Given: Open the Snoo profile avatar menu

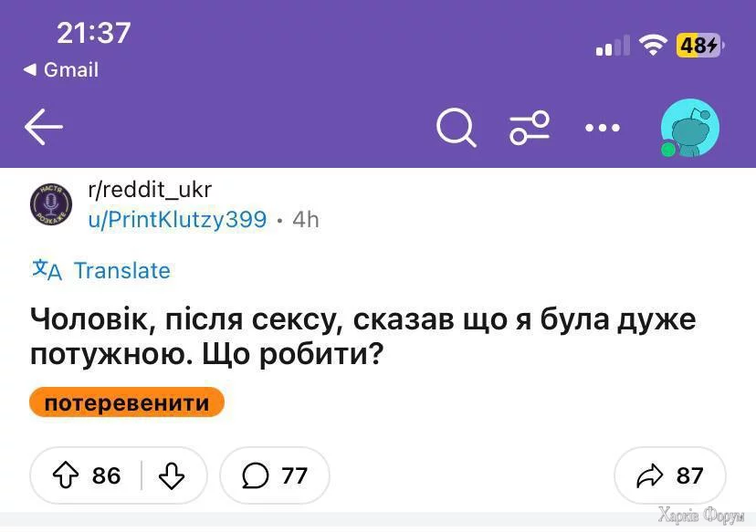Looking at the screenshot, I should click(689, 128).
